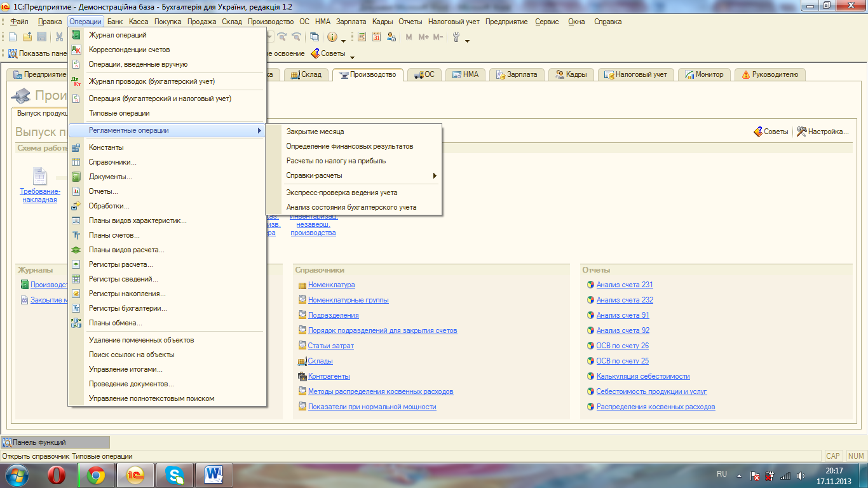Switch to the Налоговый учет tab
The image size is (868, 488).
(635, 74)
